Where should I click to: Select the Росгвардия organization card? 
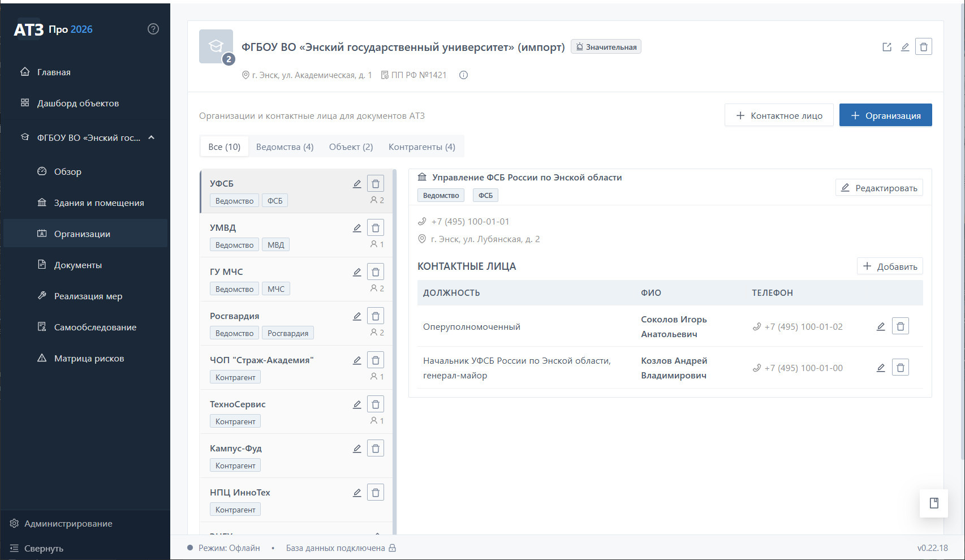[x=296, y=324]
